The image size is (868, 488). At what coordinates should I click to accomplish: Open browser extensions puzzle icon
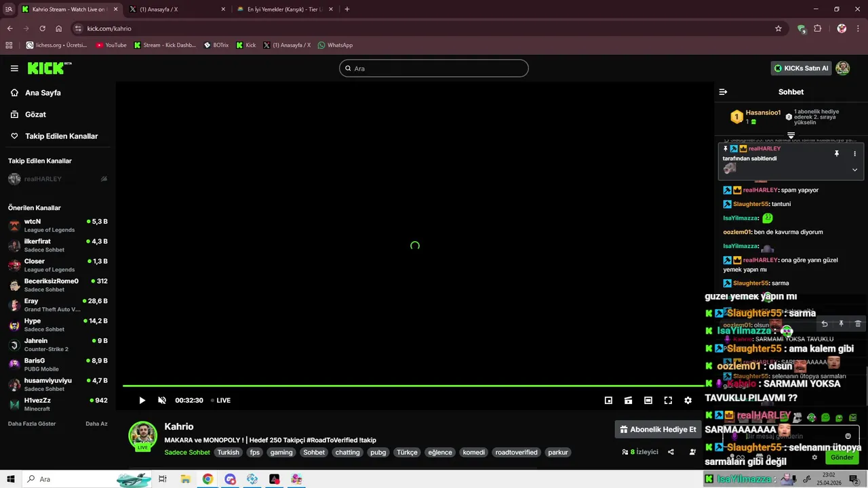(x=817, y=28)
